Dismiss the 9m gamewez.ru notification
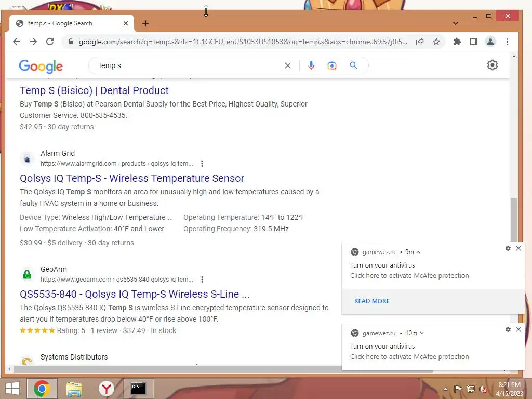The width and height of the screenshot is (532, 399). point(518,248)
